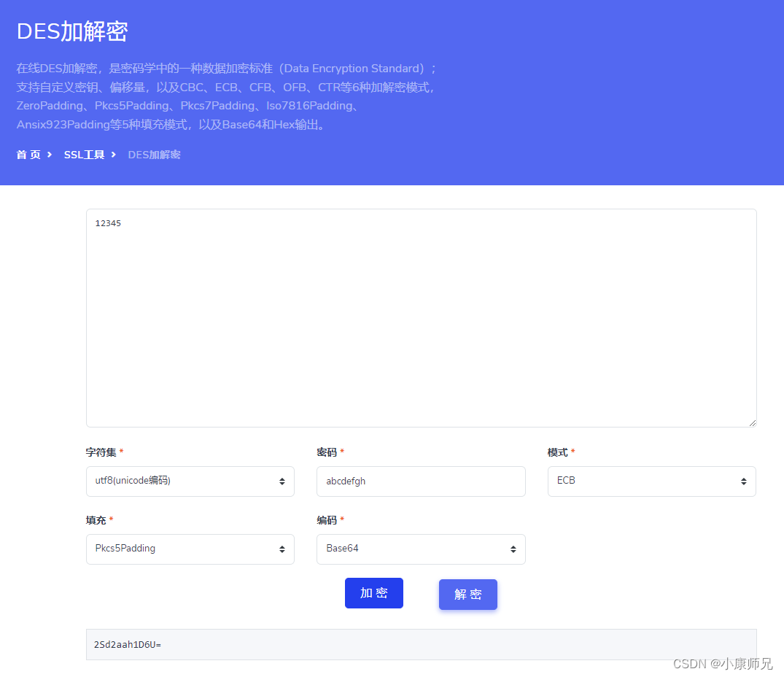
Task: Open the SSL工具 breadcrumb link
Action: click(84, 155)
